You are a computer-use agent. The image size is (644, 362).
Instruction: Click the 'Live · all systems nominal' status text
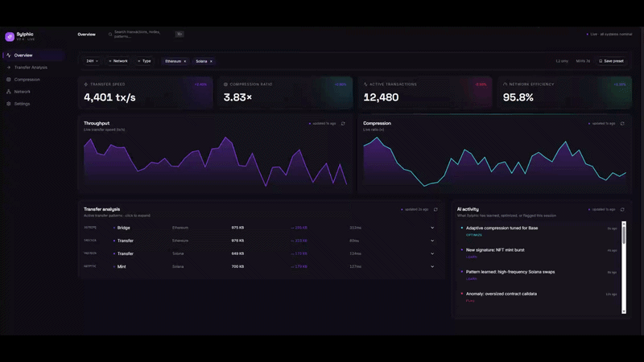tap(611, 35)
